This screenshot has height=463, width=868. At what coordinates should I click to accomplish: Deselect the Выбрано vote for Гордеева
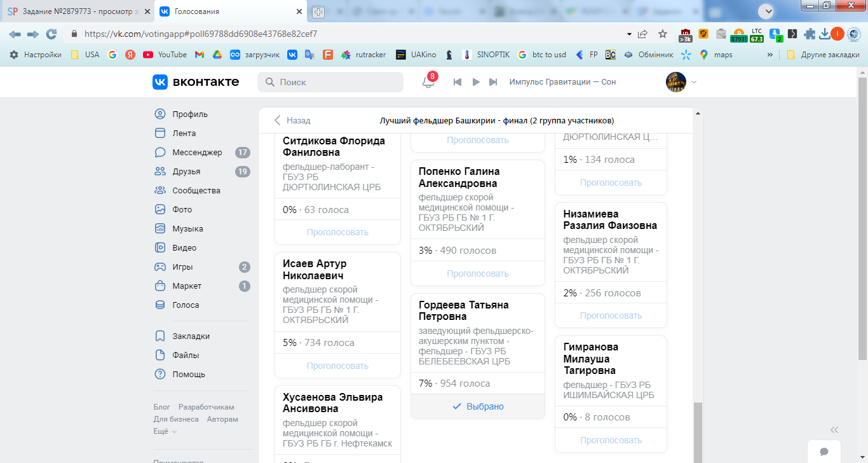click(x=478, y=406)
